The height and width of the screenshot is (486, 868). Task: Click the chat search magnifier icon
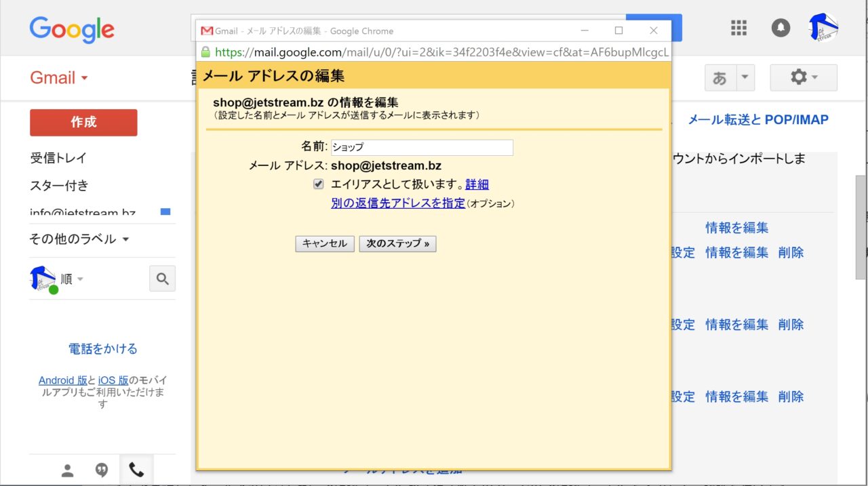point(162,279)
